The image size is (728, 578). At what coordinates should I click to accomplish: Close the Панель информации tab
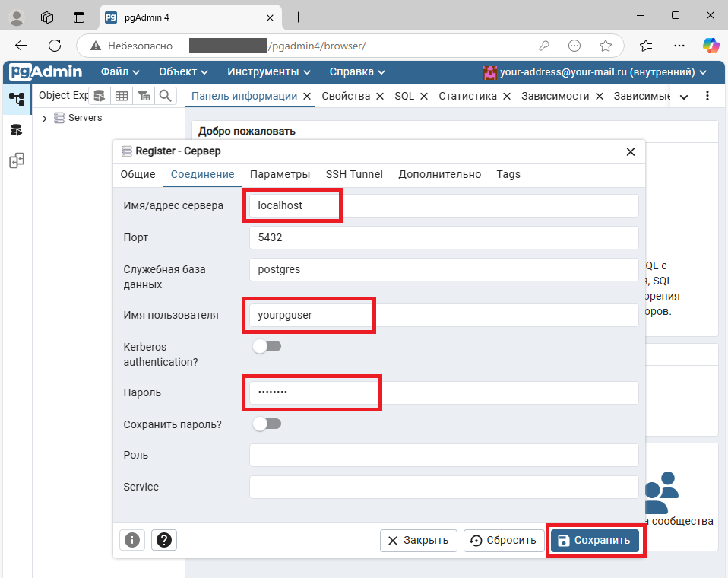(x=307, y=96)
